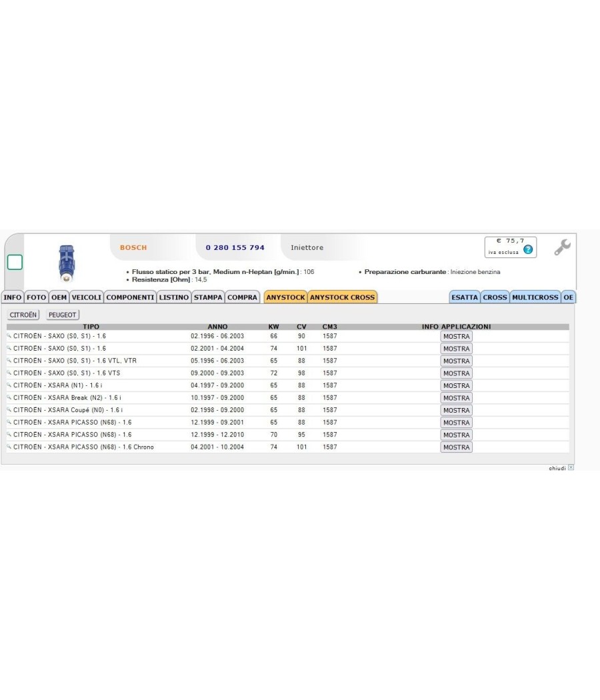The height and width of the screenshot is (700, 600).
Task: Open the COMPRA tab
Action: 243,297
